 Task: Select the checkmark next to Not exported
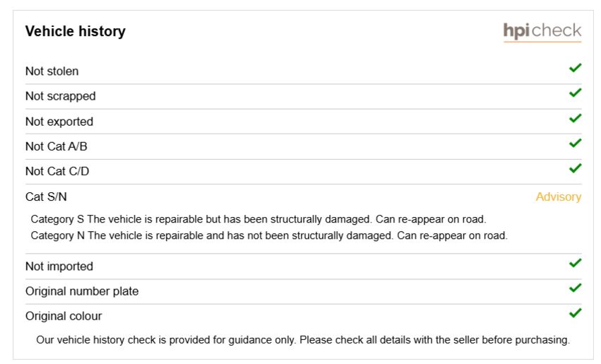tap(575, 118)
